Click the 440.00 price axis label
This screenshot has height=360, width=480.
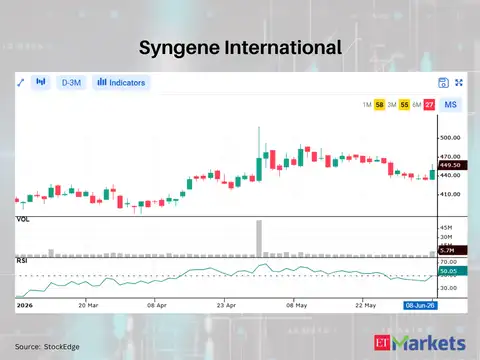450,175
